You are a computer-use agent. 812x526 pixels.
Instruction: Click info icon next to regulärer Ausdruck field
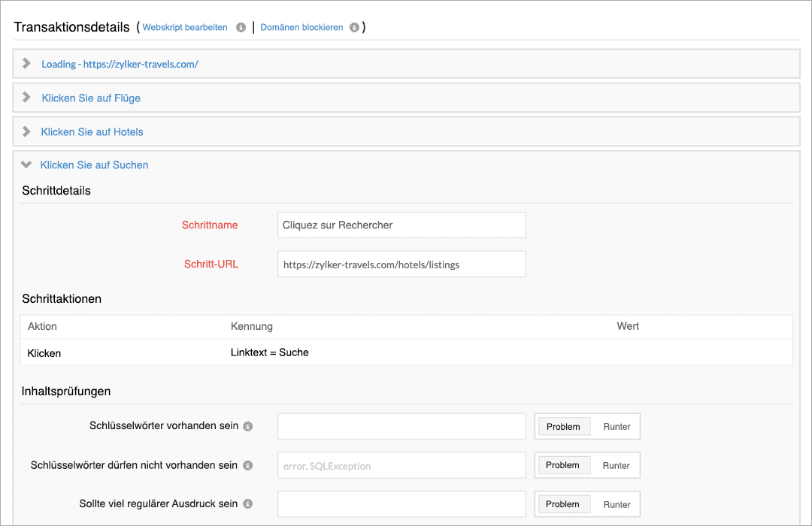[x=247, y=504]
